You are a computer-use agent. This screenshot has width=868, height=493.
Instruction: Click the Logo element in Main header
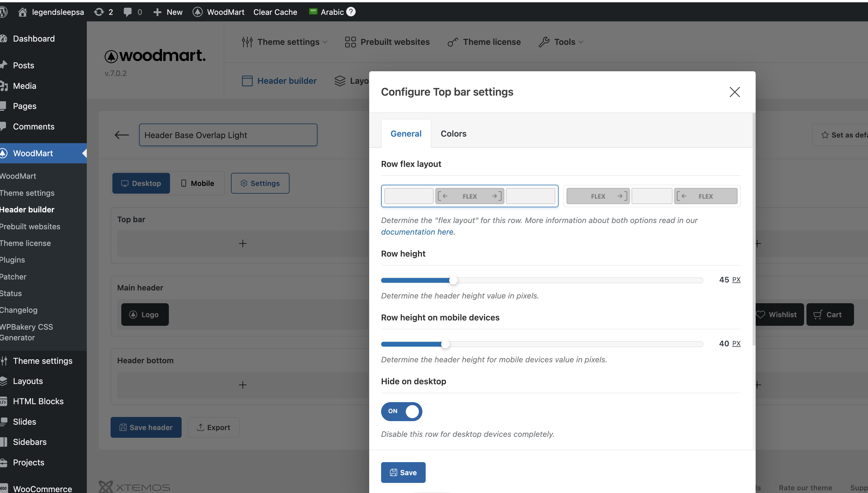[145, 315]
